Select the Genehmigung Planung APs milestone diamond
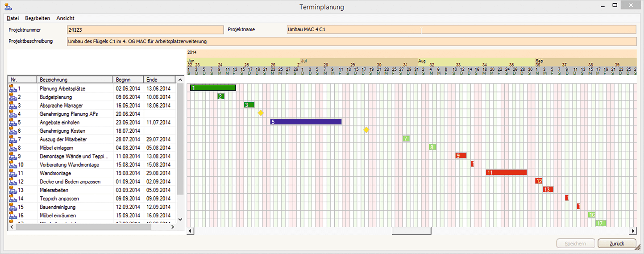 (261, 113)
